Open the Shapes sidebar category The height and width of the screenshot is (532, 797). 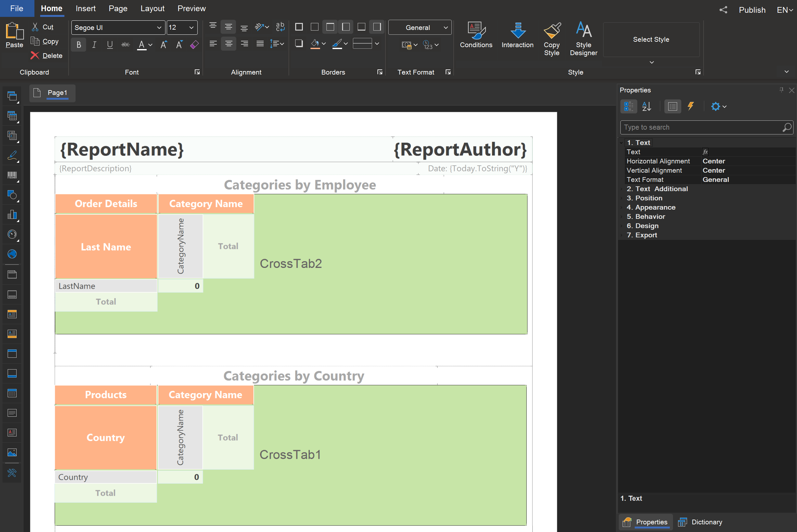point(12,195)
